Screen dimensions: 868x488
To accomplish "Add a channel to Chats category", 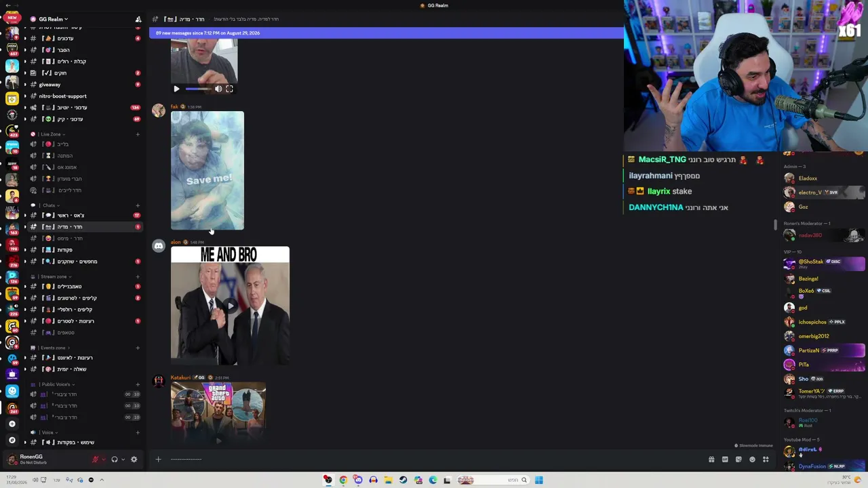I will (138, 205).
